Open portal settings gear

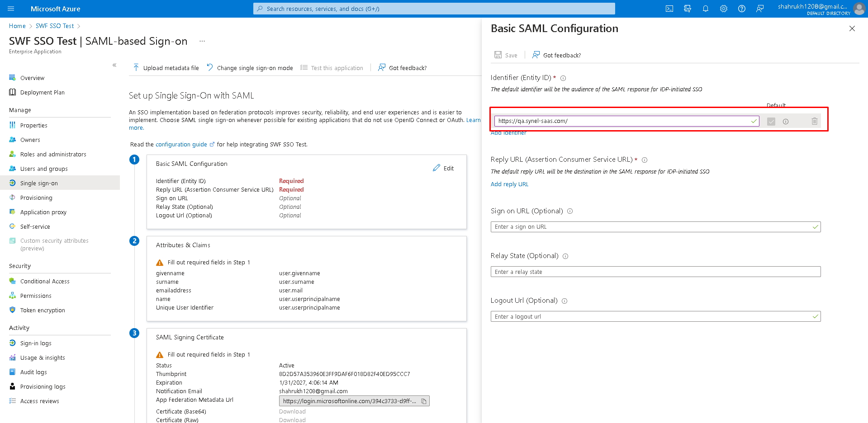(724, 9)
